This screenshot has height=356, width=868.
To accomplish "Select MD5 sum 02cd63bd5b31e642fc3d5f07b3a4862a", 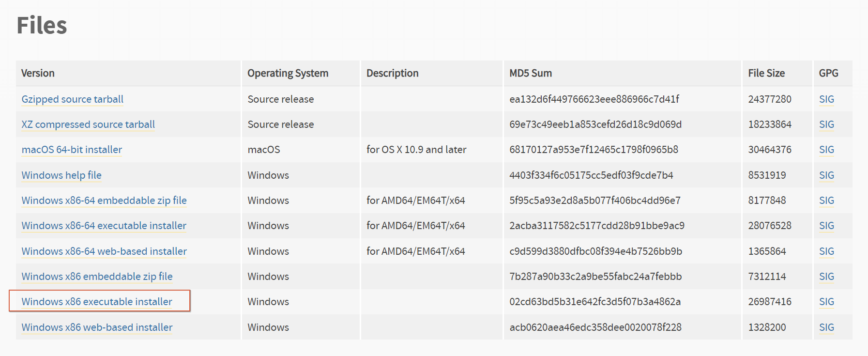I will pos(595,302).
